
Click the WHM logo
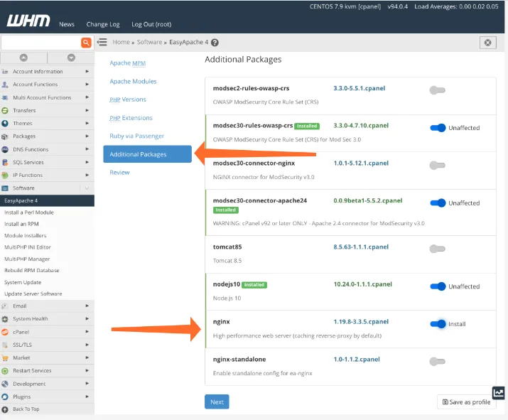28,21
